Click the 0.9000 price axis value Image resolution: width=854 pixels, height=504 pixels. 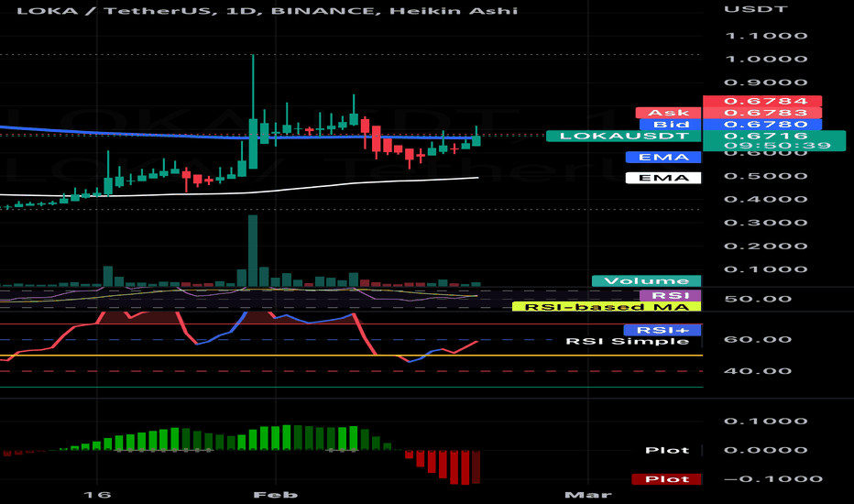coord(766,82)
